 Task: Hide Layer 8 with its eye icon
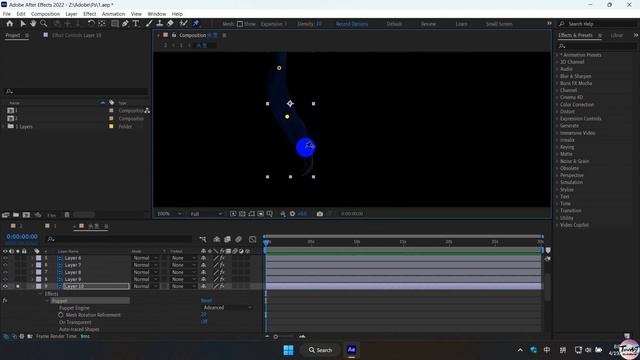(x=5, y=272)
